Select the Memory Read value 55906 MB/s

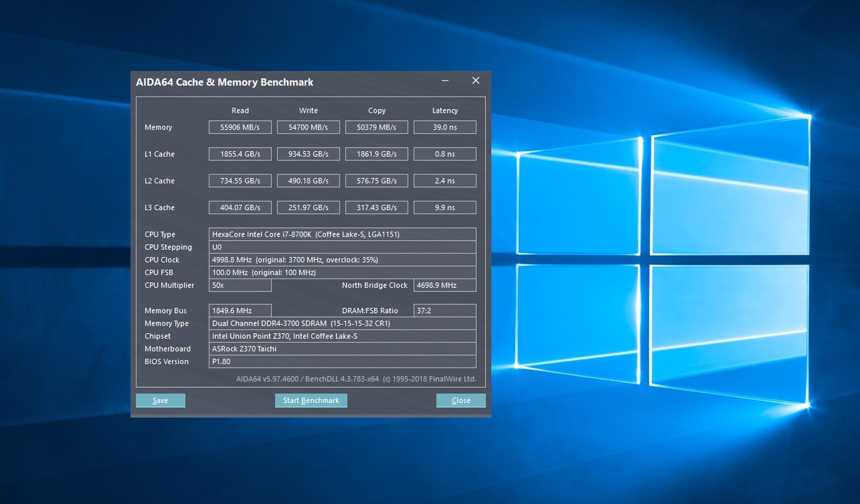point(240,127)
